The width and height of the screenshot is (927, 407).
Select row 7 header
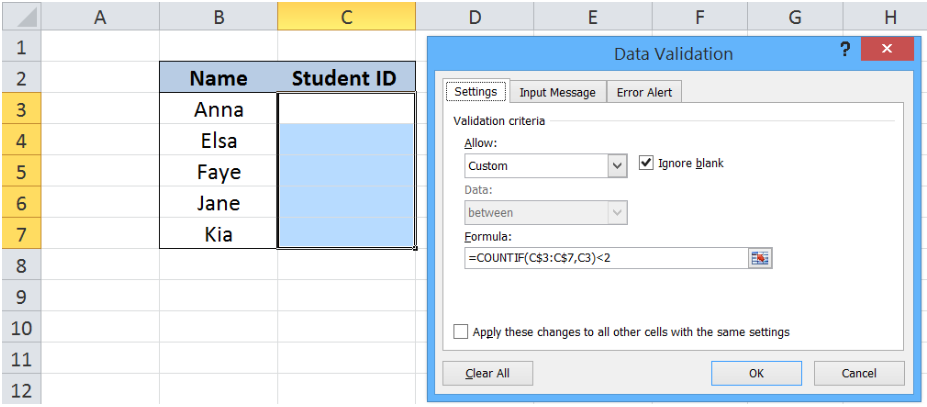click(x=21, y=234)
